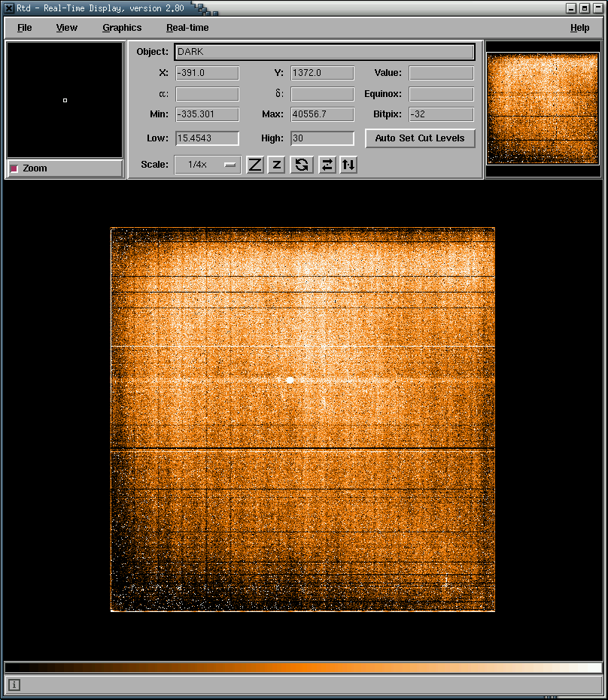Open the Scale 1/4x dropdown
The height and width of the screenshot is (700, 608).
pos(208,165)
